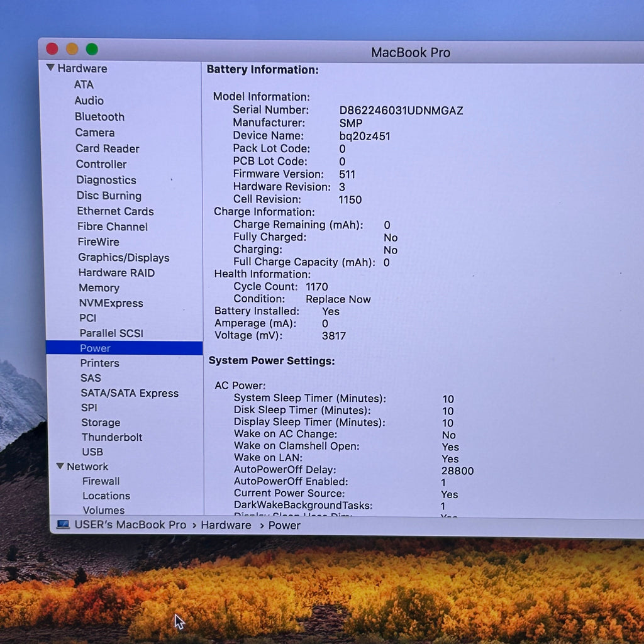
Task: Click the Charge Information label
Action: pyautogui.click(x=264, y=212)
